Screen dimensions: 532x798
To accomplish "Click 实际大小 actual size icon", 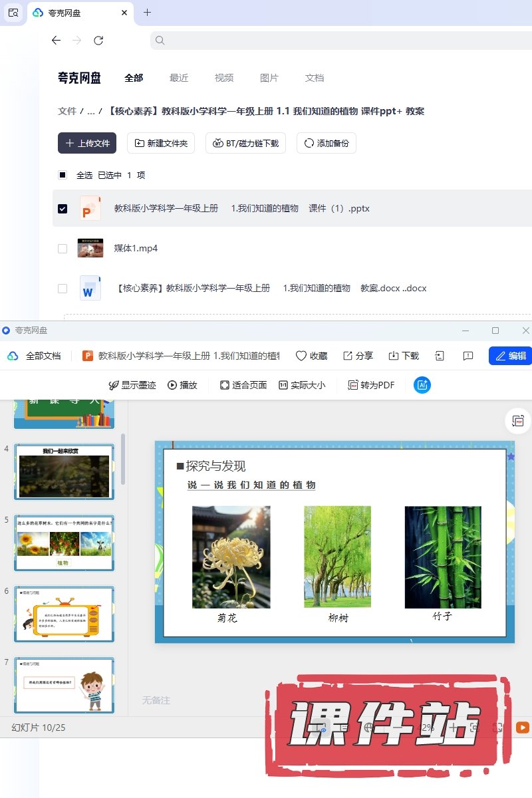I will 283,385.
